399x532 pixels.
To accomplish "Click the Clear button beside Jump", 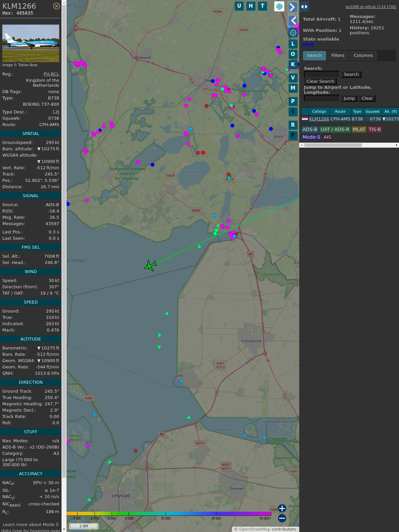I will pos(367,98).
